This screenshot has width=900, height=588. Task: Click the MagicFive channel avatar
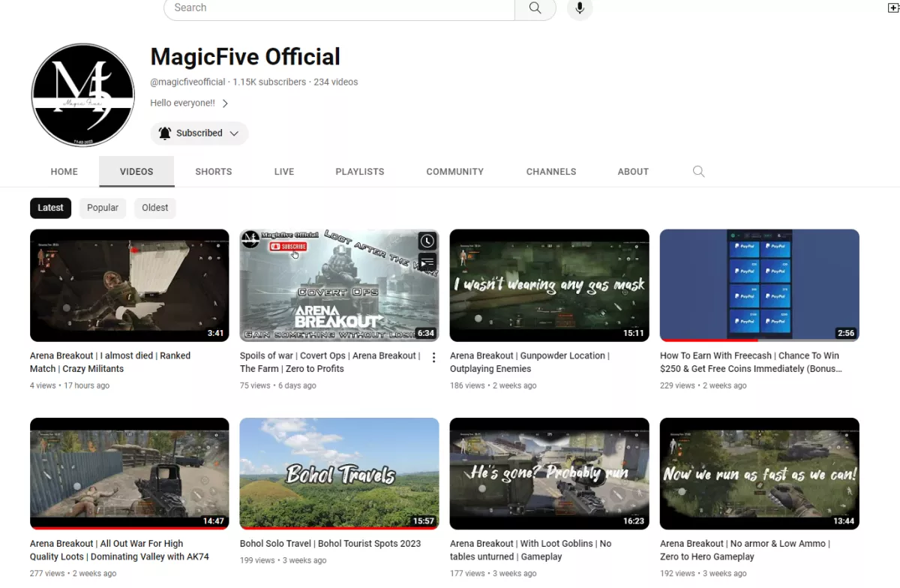82,95
